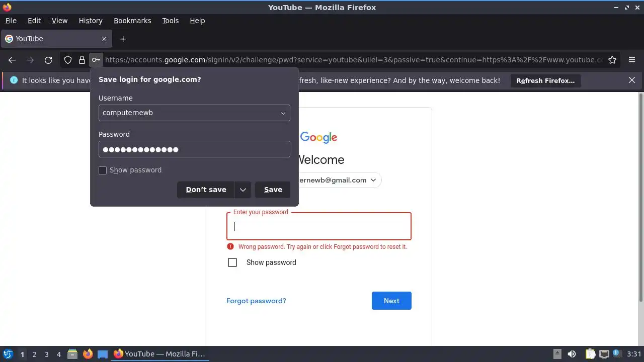Image resolution: width=644 pixels, height=362 pixels.
Task: Click the site security padlock icon
Action: click(82, 60)
